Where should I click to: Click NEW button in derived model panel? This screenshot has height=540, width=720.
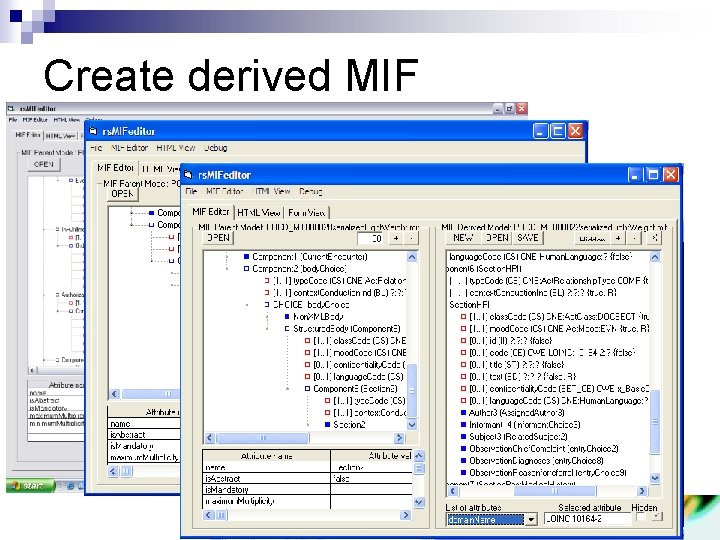pos(463,237)
